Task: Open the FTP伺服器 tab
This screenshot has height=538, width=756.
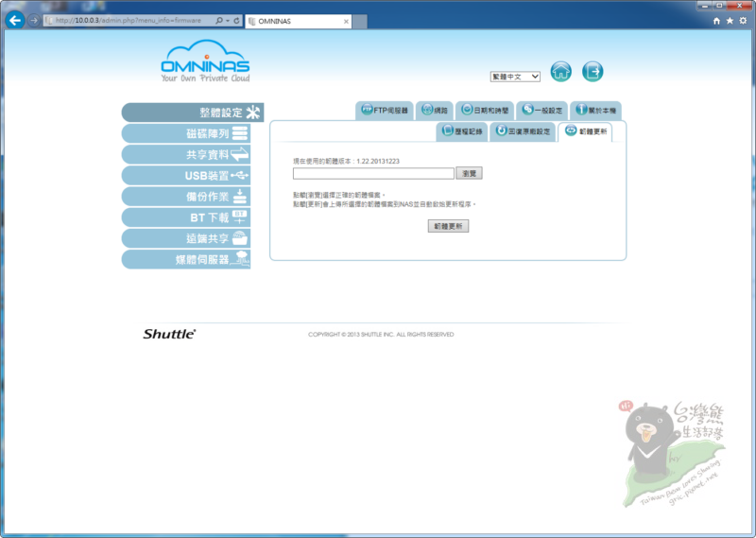Action: tap(385, 111)
